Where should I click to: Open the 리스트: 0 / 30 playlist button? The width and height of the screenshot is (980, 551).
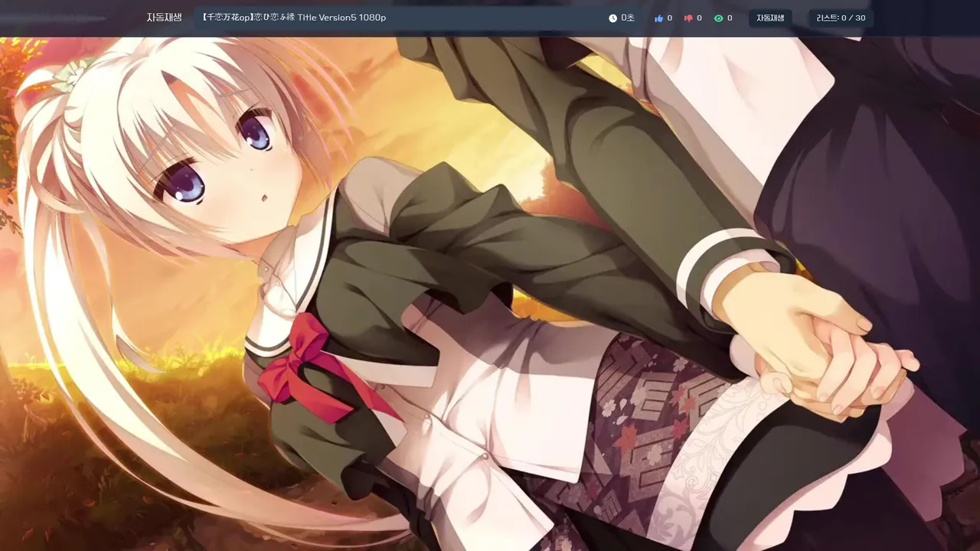coord(841,18)
